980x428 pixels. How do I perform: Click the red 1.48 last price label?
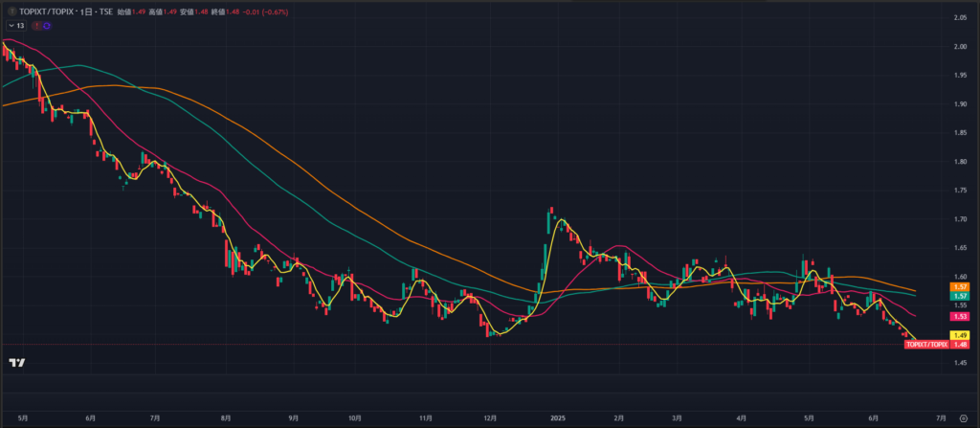click(x=959, y=344)
